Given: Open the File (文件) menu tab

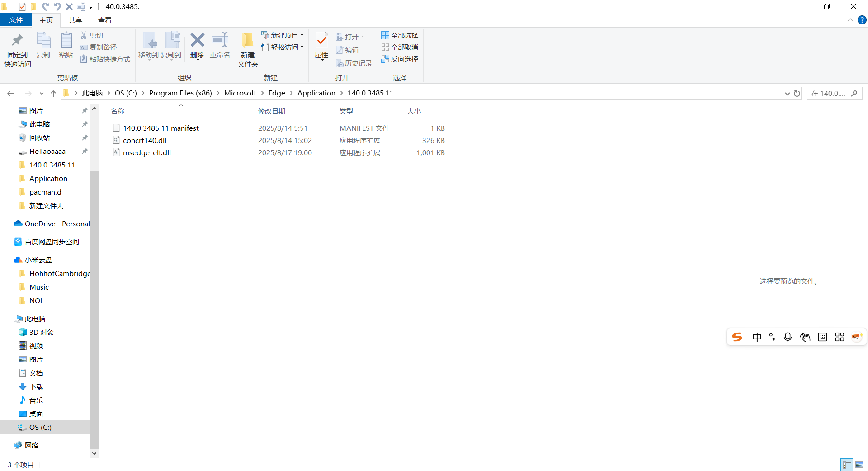Looking at the screenshot, I should click(16, 20).
